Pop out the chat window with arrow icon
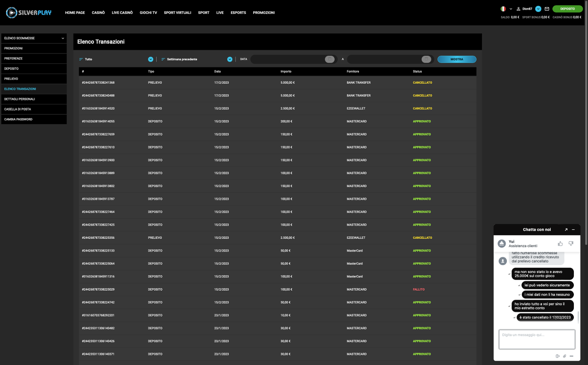 pos(566,229)
